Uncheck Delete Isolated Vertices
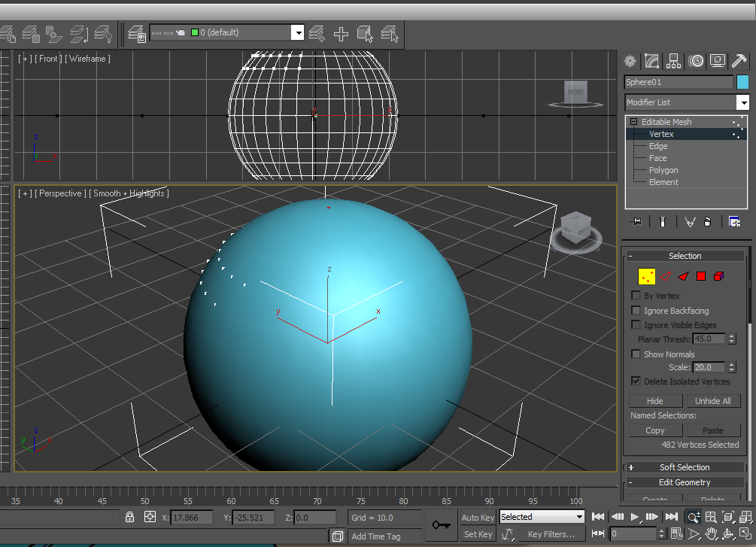This screenshot has width=756, height=547. point(636,381)
